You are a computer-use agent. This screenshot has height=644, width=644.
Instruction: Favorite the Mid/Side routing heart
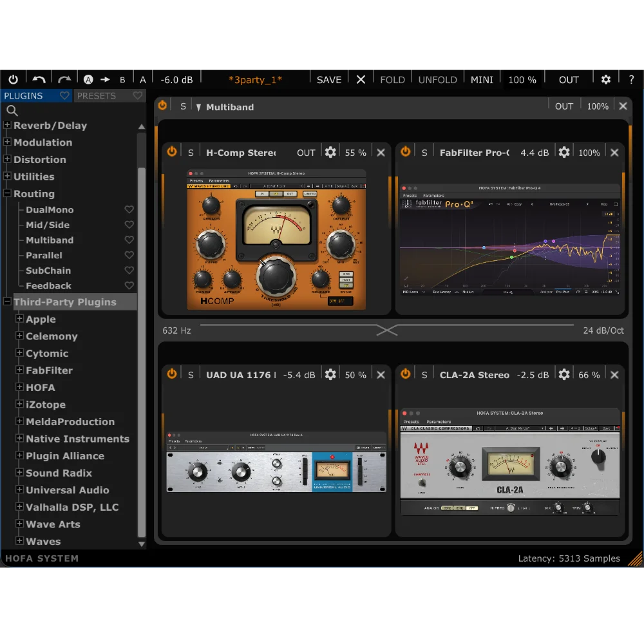(129, 225)
